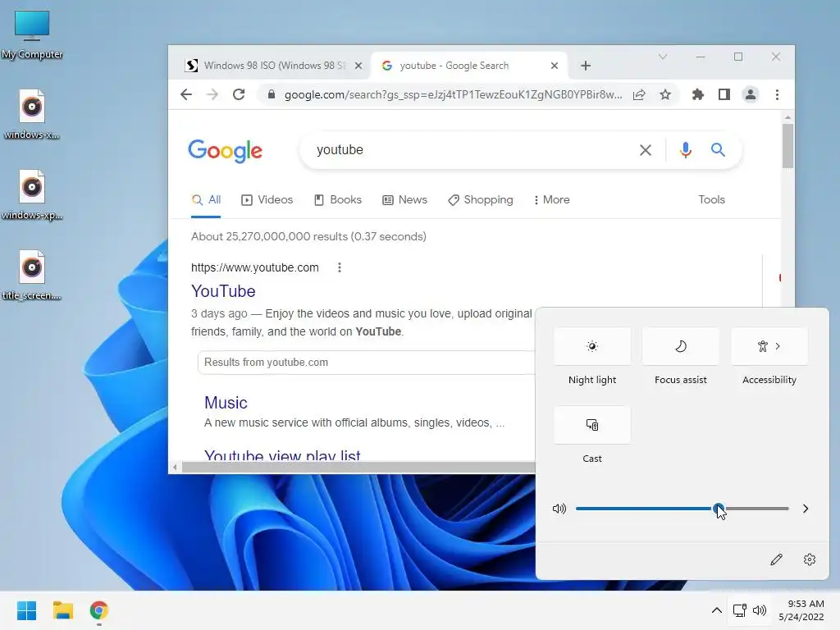This screenshot has height=630, width=840.
Task: Select the windows-x... desktop file
Action: click(32, 115)
